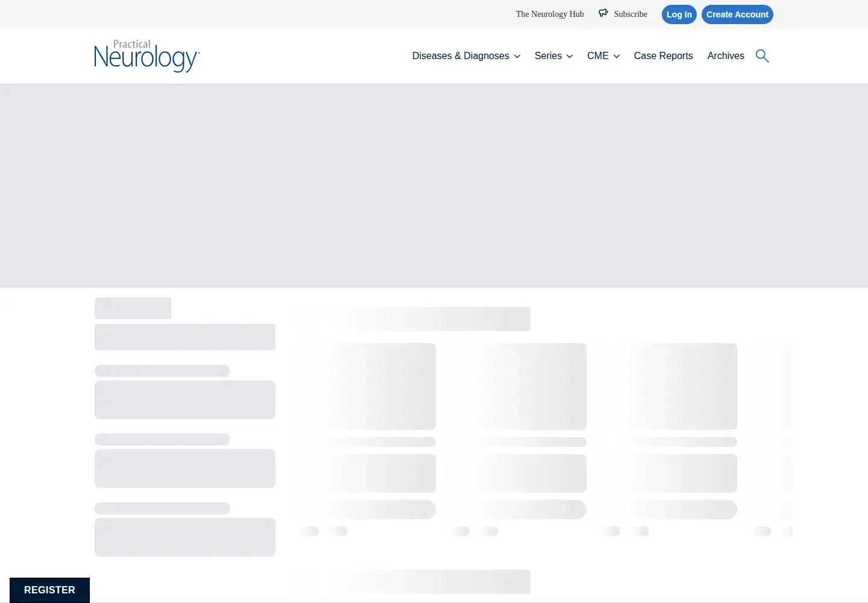
Task: Open the Series menu item
Action: point(548,55)
